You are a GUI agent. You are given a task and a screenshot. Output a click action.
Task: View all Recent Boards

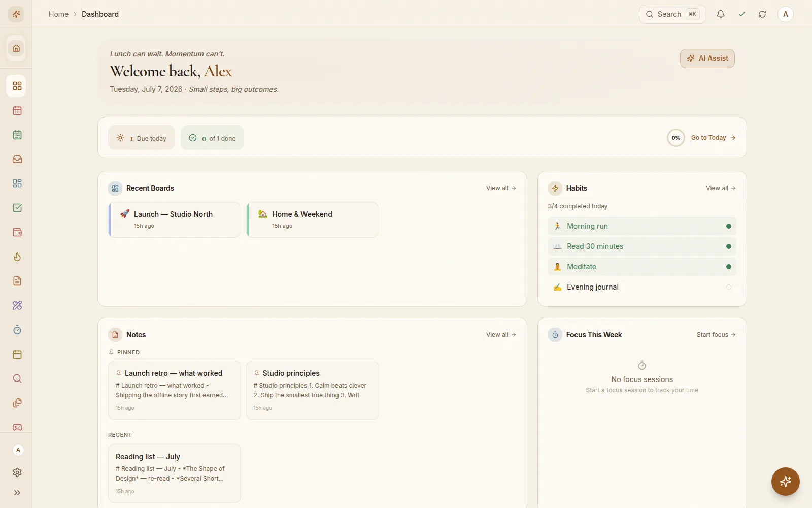click(x=501, y=188)
